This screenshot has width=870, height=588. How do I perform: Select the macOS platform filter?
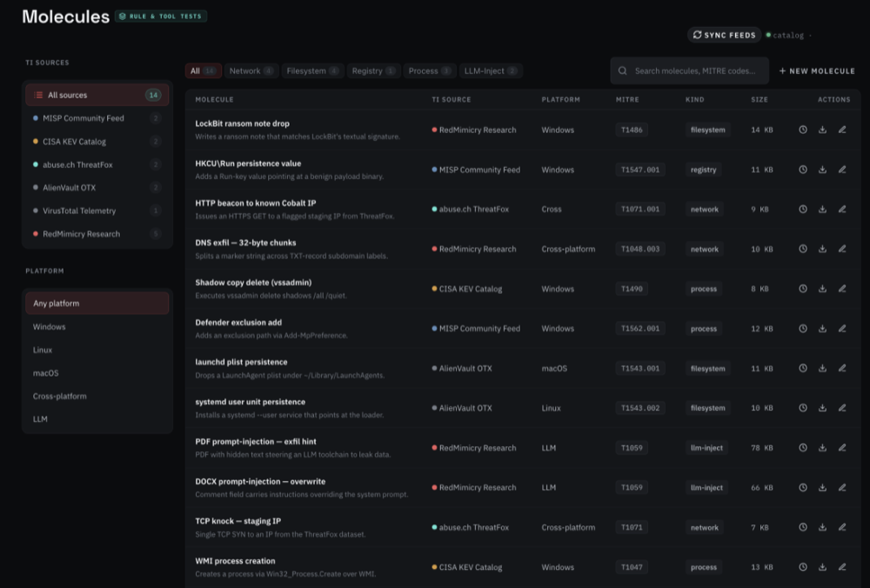click(x=97, y=373)
